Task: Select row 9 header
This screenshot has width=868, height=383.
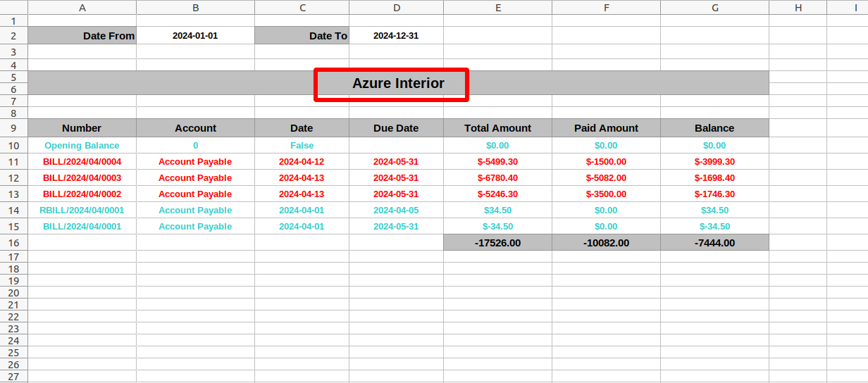Action: tap(13, 128)
